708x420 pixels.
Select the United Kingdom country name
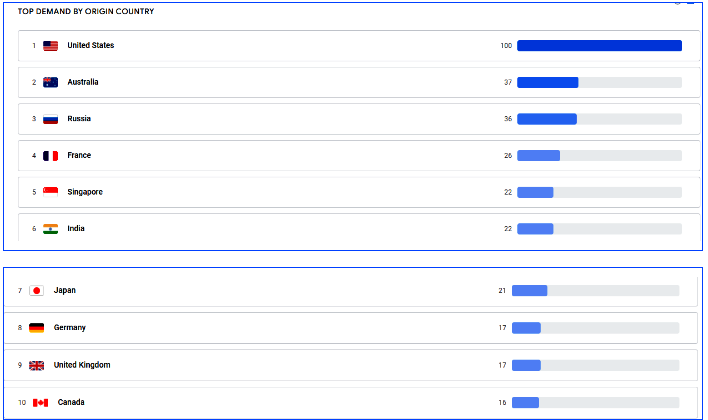click(x=82, y=365)
